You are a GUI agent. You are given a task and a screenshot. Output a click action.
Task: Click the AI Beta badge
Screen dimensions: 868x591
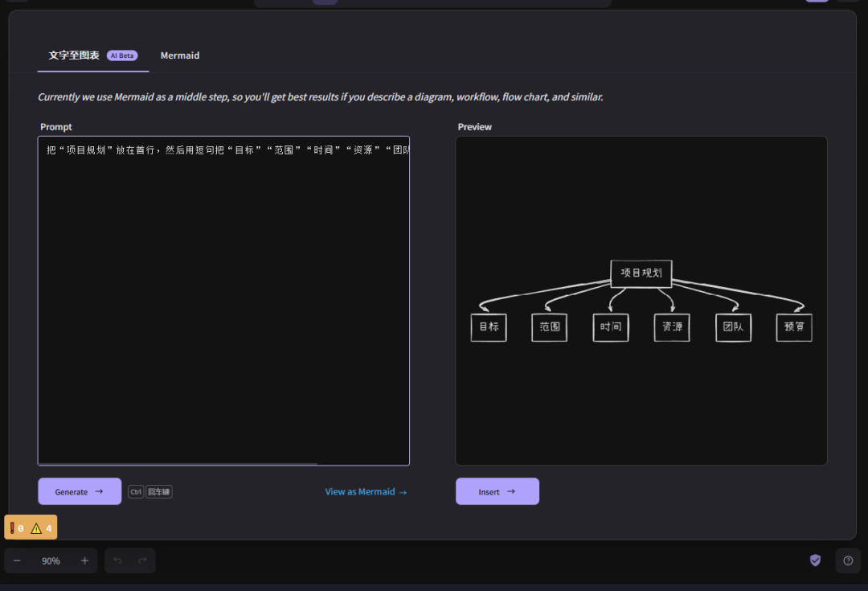click(122, 55)
